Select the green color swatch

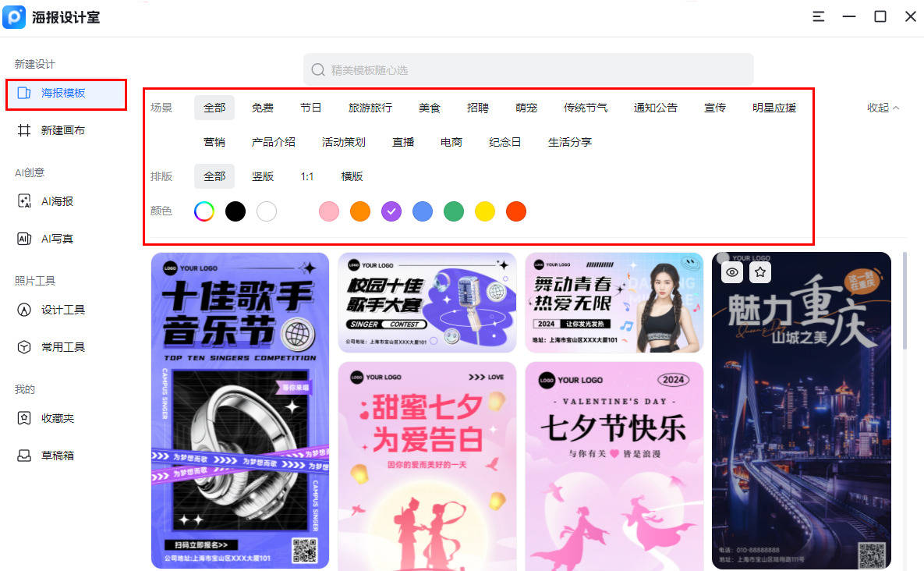point(454,211)
